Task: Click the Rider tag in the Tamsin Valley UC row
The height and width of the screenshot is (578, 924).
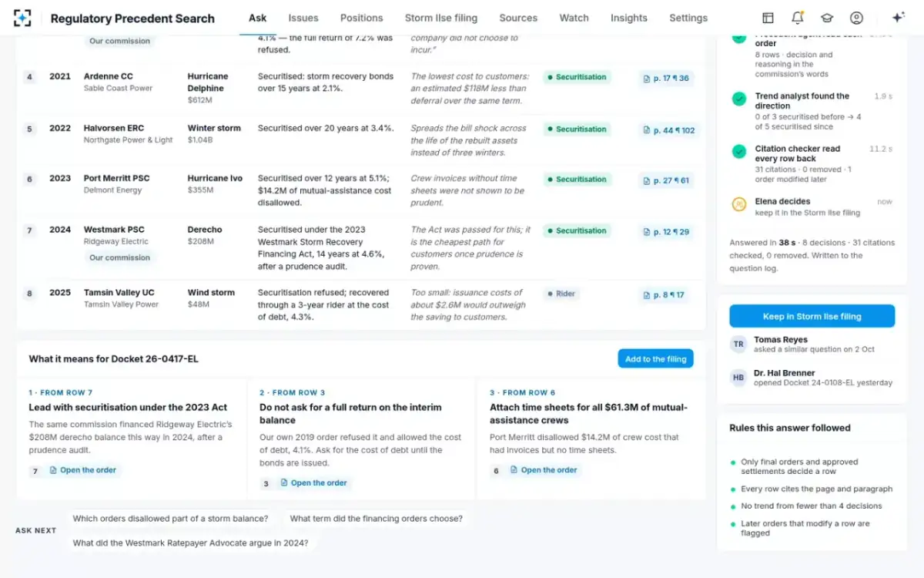Action: point(561,294)
